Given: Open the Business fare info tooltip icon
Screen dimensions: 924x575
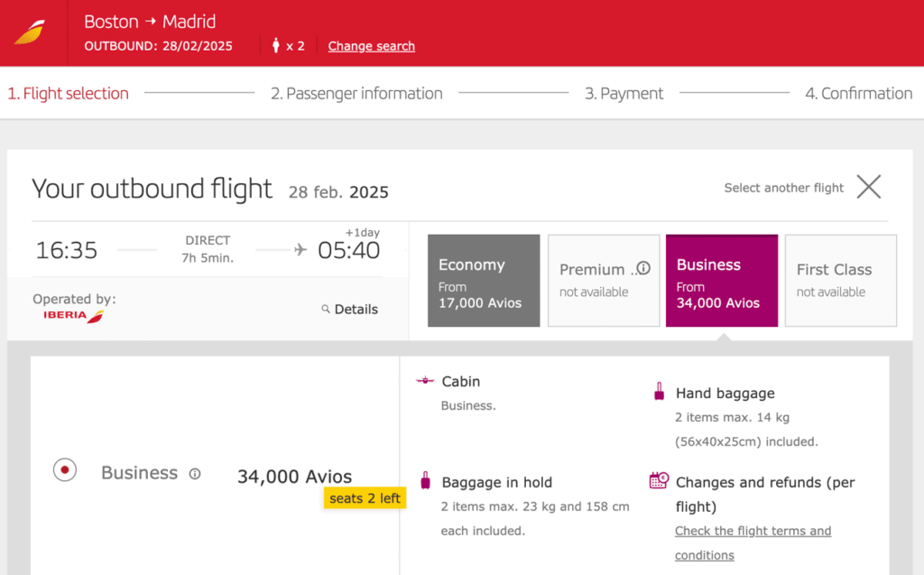Looking at the screenshot, I should coord(195,472).
